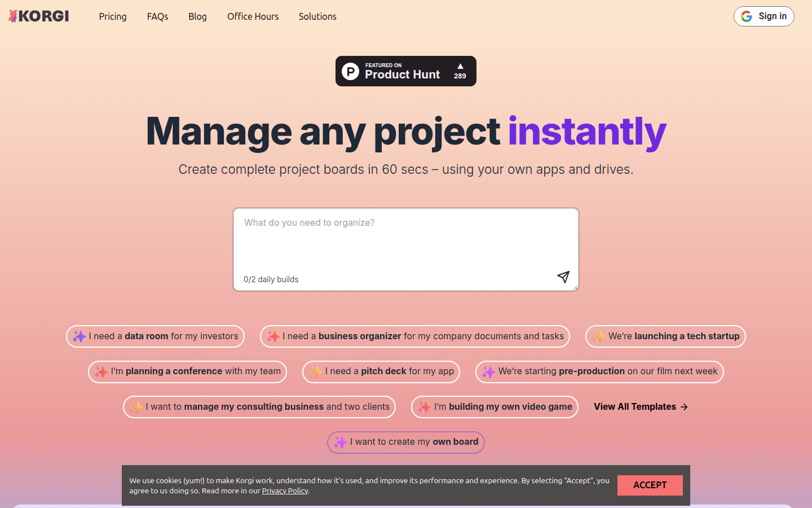Image resolution: width=812 pixels, height=508 pixels.
Task: Choose the business organizer template prompt
Action: (x=415, y=336)
